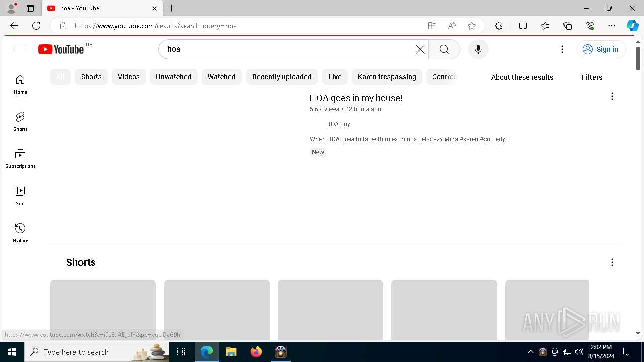Open Shorts in the sidebar
The image size is (644, 362).
(x=20, y=122)
